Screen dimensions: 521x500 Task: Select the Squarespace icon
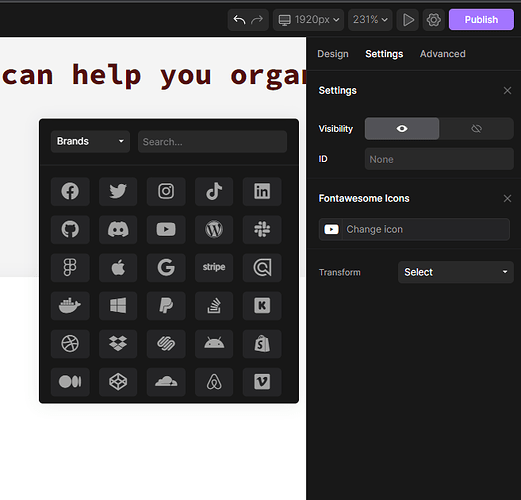166,344
